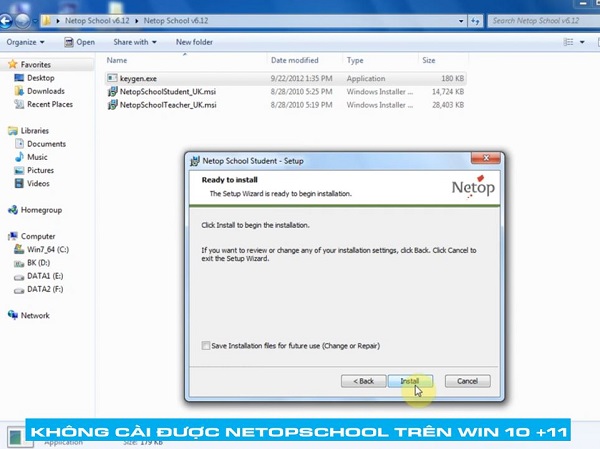600x449 pixels.
Task: Go forward using Explorer forward arrow
Action: pyautogui.click(x=23, y=21)
